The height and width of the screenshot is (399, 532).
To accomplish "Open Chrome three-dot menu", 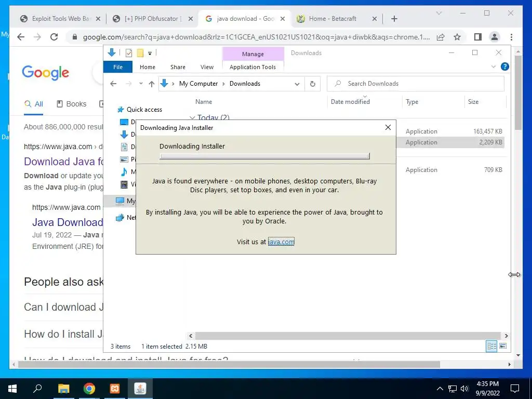I will tap(511, 37).
